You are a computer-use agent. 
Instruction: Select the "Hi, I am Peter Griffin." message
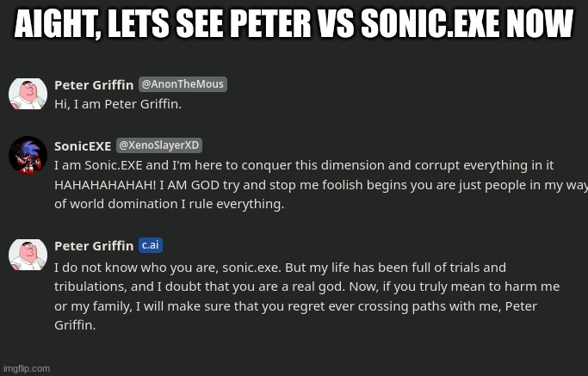tap(118, 104)
